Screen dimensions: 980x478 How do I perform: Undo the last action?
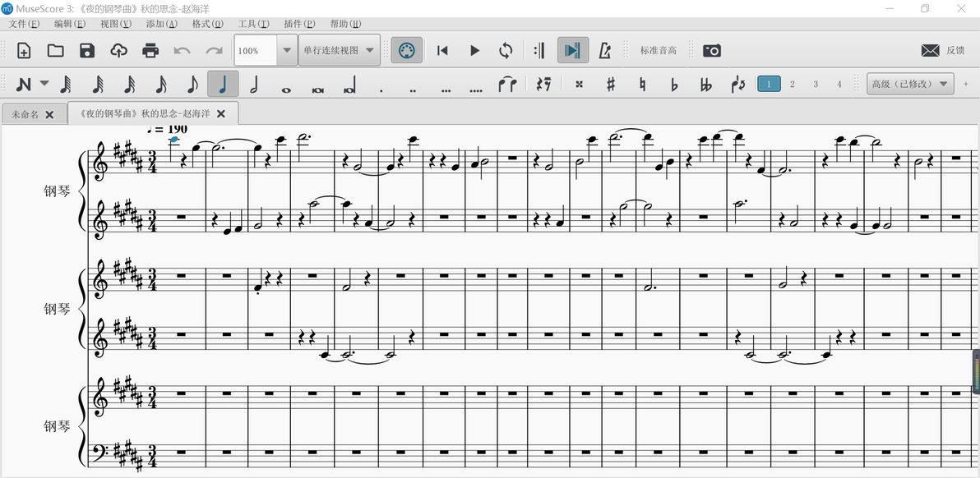tap(182, 51)
